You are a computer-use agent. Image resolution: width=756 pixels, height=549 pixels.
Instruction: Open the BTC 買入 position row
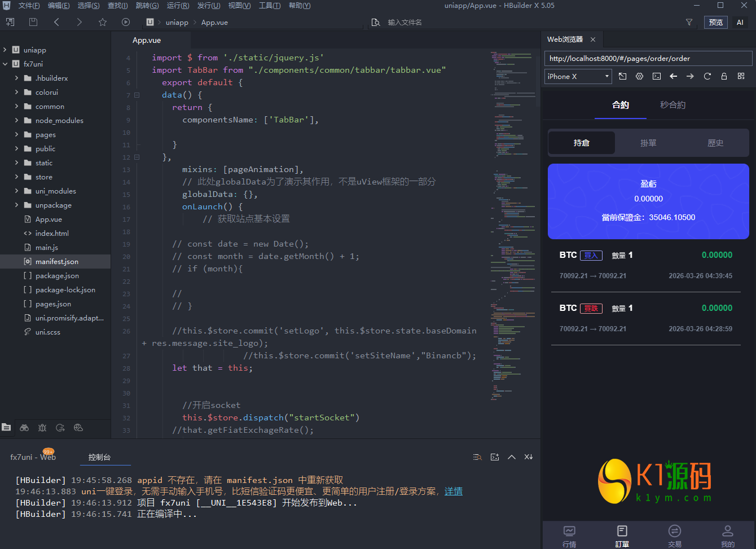[x=646, y=265]
